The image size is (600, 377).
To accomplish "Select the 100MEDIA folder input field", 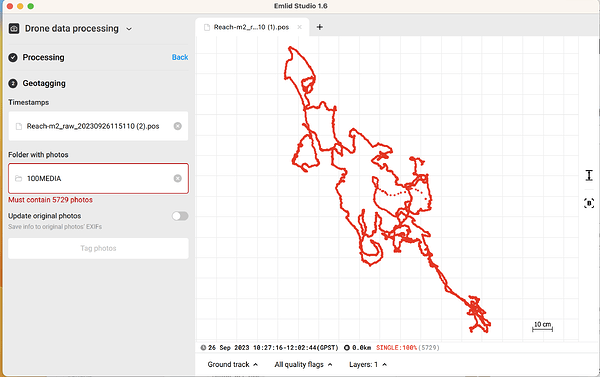I will 98,178.
